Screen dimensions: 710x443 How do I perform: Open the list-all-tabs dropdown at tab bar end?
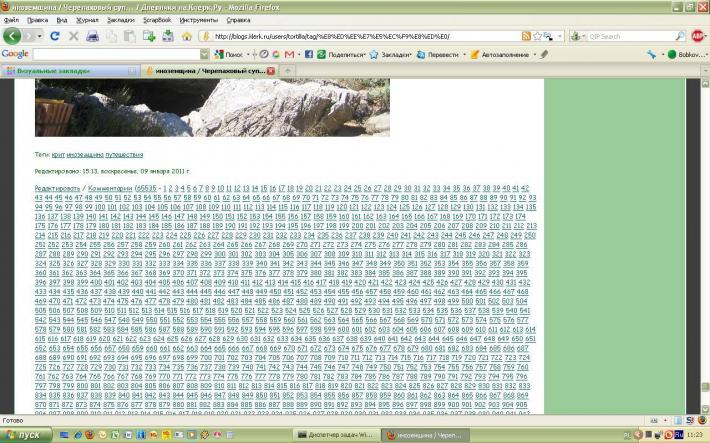[705, 71]
